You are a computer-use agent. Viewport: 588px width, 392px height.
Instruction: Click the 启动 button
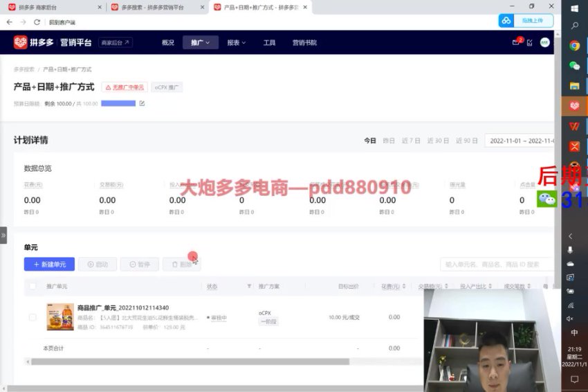click(x=98, y=265)
